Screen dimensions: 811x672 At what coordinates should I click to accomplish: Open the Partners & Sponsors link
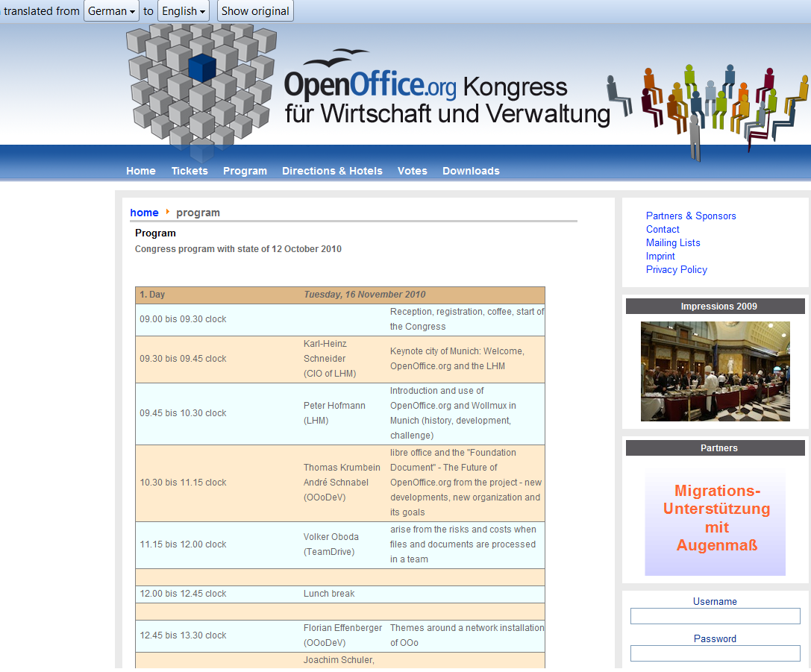tap(691, 216)
